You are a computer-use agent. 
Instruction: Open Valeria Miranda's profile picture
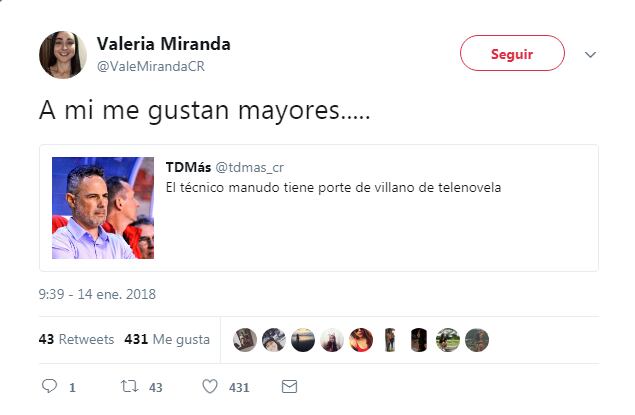point(63,54)
